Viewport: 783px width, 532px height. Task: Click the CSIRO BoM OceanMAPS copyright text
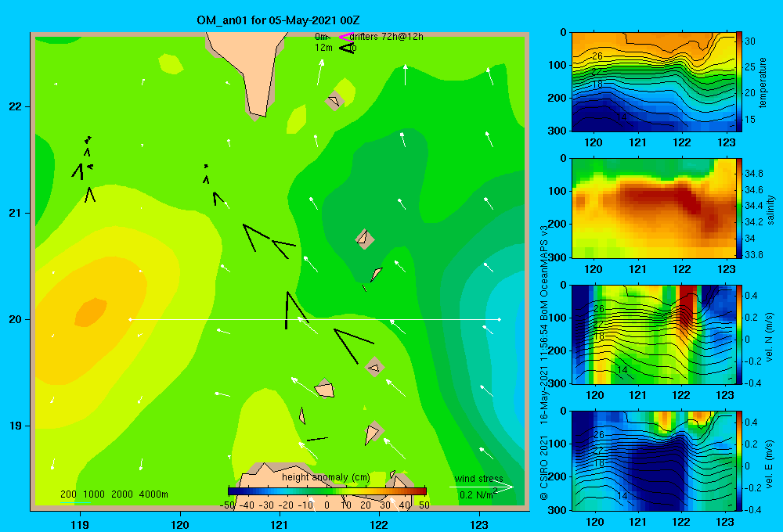544,363
